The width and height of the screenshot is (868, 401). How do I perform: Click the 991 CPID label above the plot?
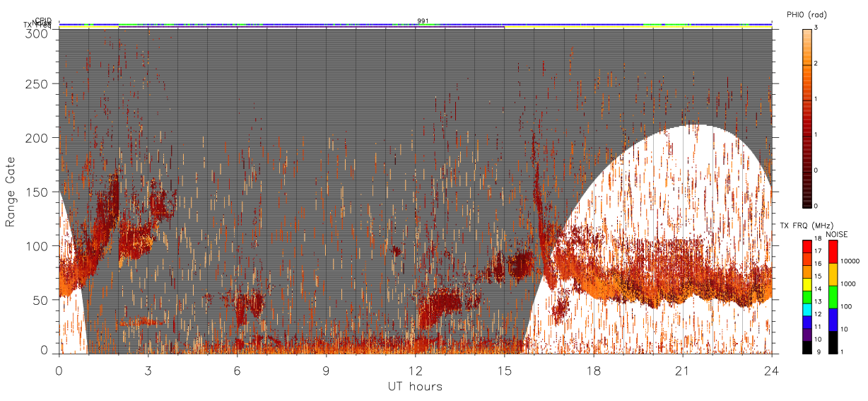423,21
